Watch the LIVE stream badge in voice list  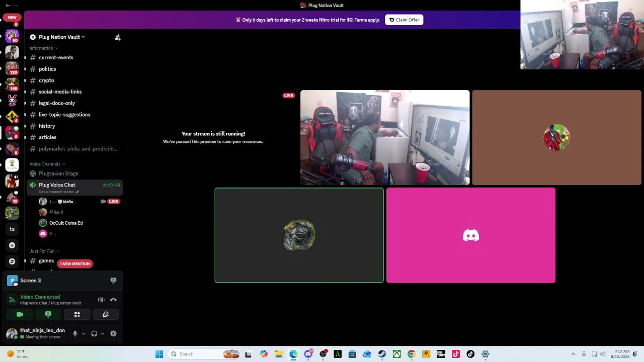click(113, 202)
